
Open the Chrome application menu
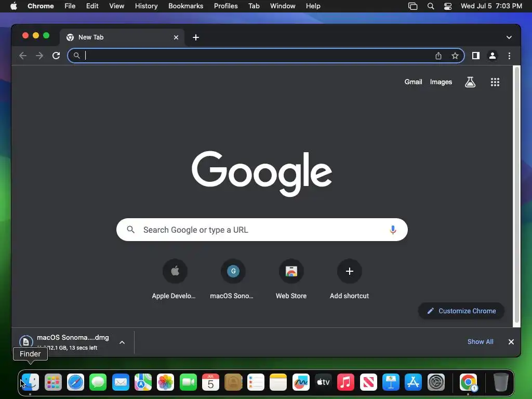point(41,6)
